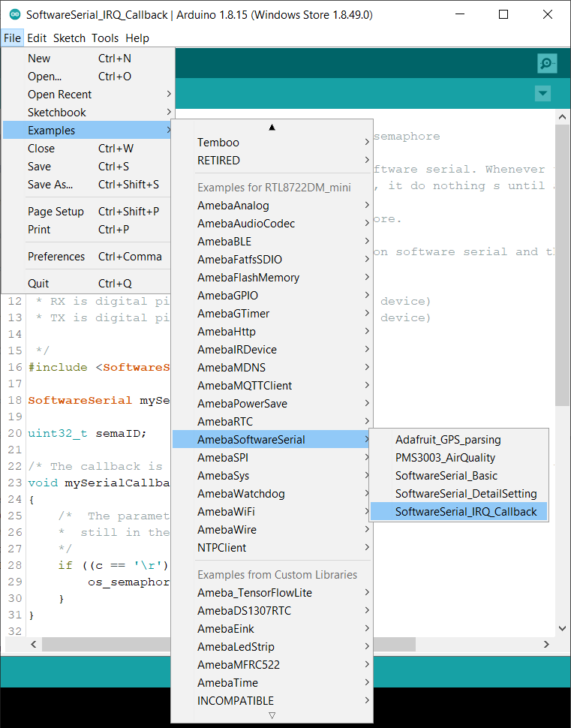Open AmebaPowerSave examples submenu
The image size is (571, 728).
pos(272,404)
